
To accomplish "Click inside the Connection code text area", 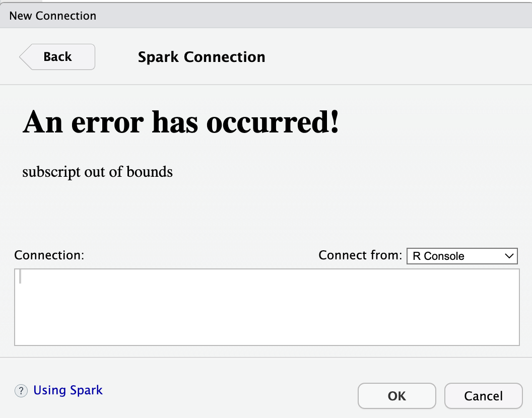I will tap(266, 306).
